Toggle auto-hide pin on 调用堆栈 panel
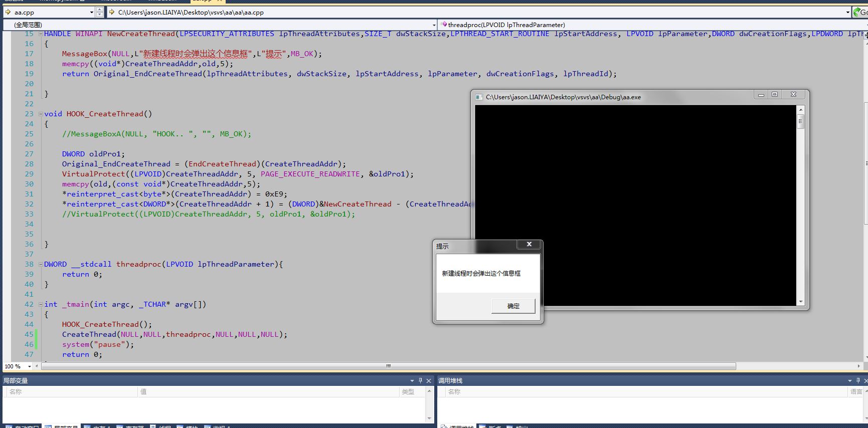Screen dimensions: 868x428 (858, 381)
